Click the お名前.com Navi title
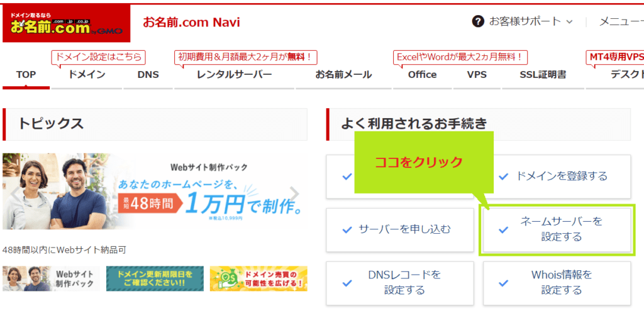644x333 pixels. 191,22
